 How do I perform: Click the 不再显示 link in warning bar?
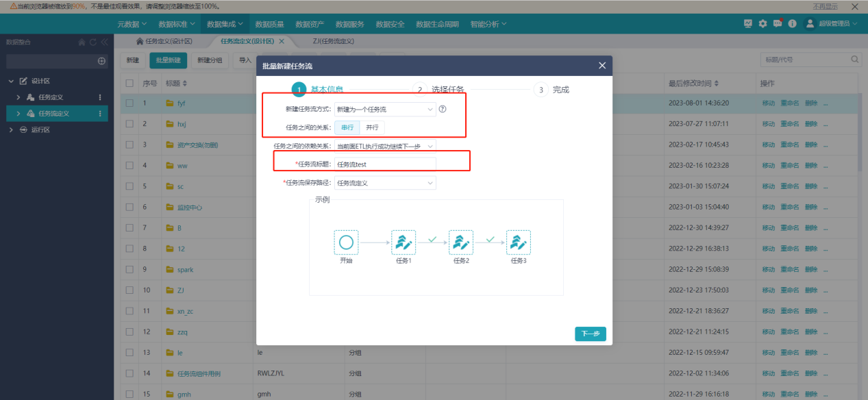[825, 6]
